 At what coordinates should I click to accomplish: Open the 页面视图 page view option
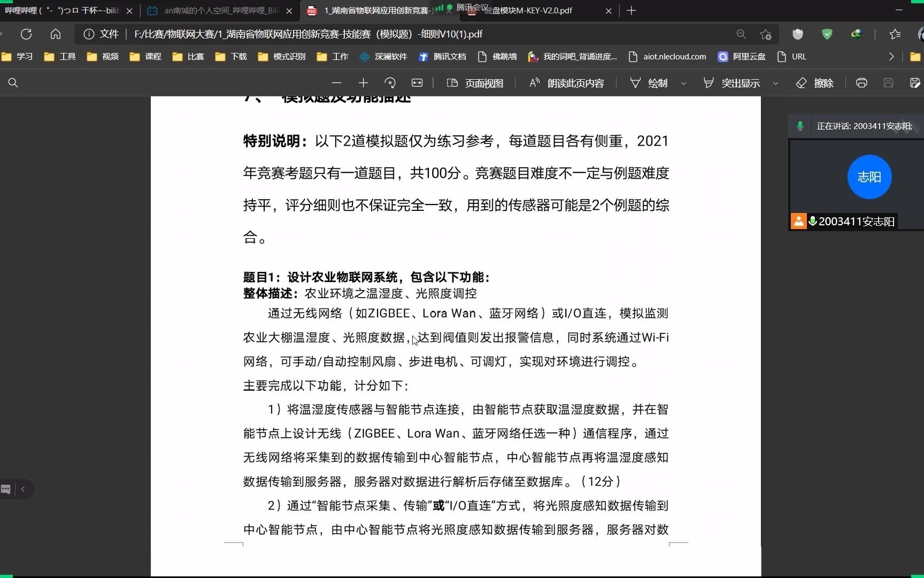click(x=475, y=83)
